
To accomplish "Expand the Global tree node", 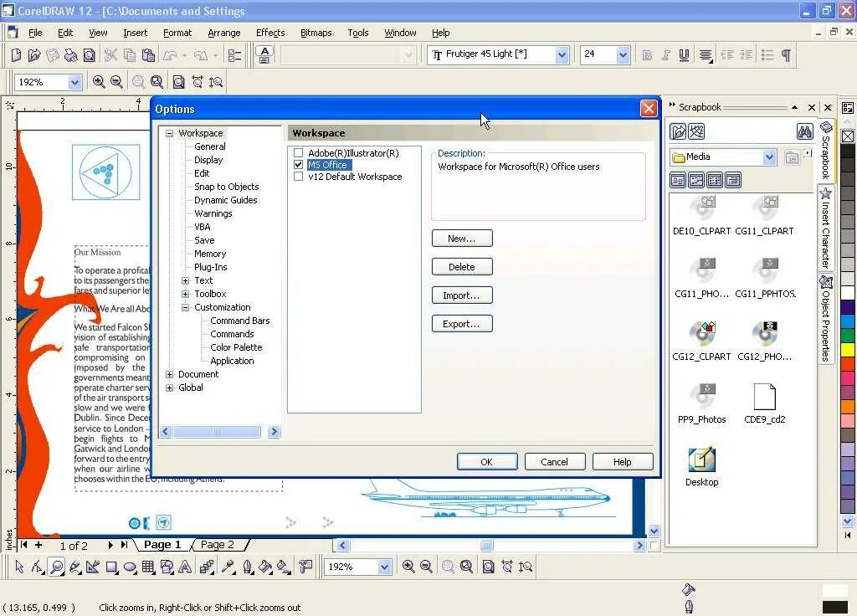I will (x=169, y=388).
